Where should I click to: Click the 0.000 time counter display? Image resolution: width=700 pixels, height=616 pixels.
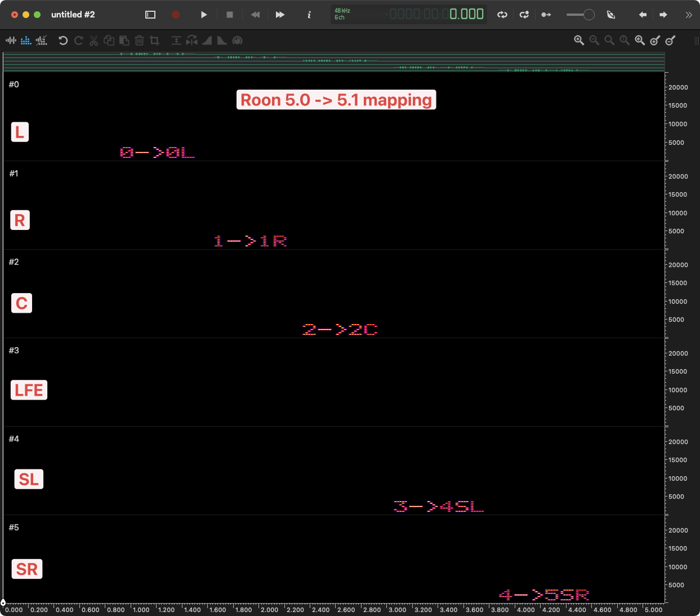point(467,14)
